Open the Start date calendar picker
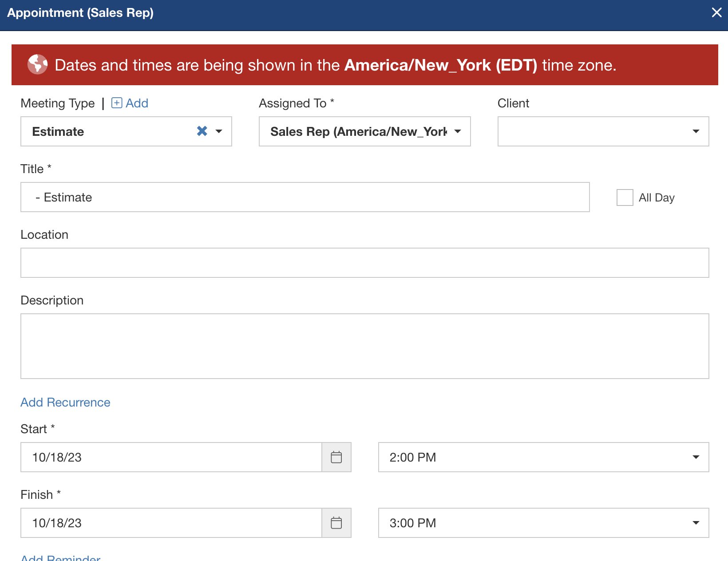The height and width of the screenshot is (561, 728). [336, 457]
